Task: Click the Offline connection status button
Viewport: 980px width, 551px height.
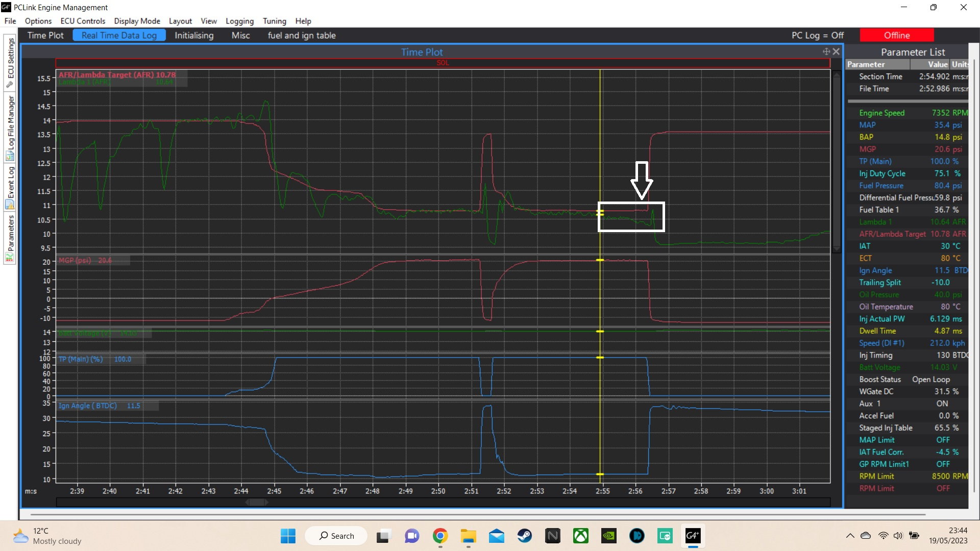Action: point(897,35)
